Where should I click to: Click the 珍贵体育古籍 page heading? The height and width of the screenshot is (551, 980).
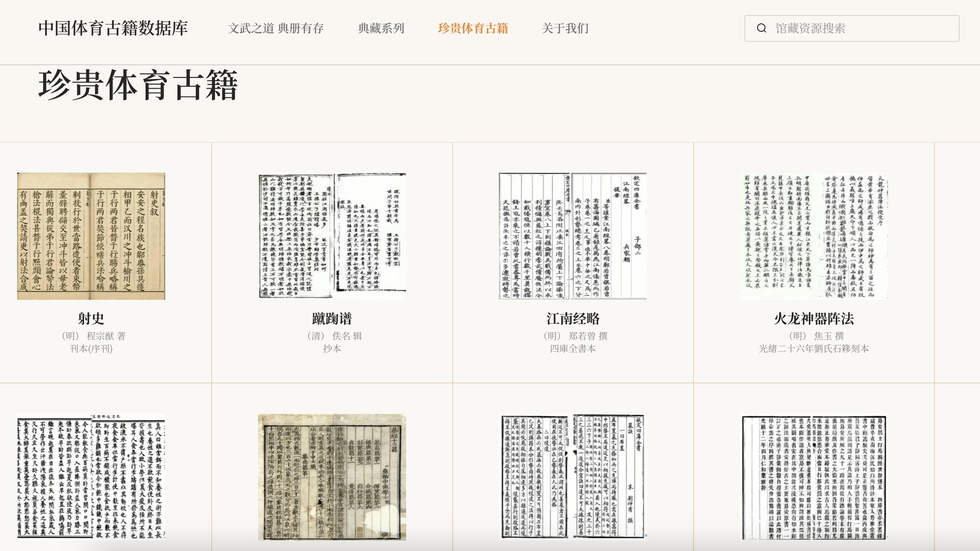(x=138, y=85)
